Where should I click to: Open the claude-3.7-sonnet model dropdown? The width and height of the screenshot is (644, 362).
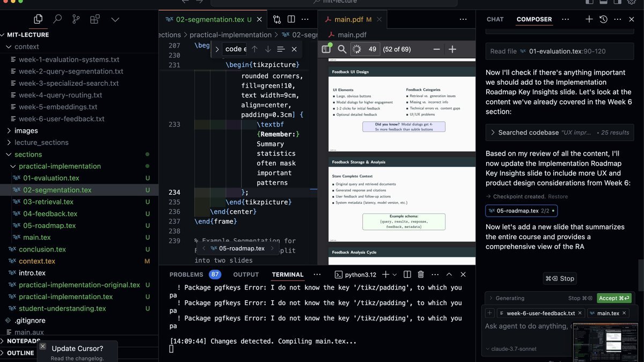point(510,349)
